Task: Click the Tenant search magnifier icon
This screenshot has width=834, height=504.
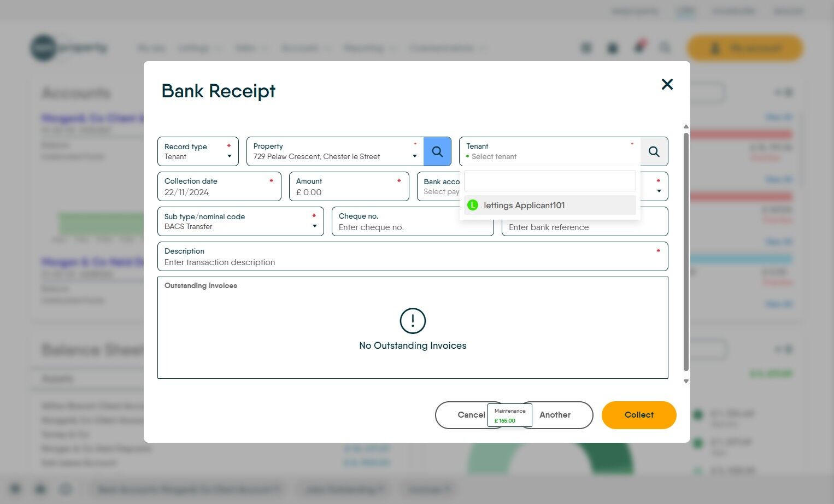Action: [x=654, y=151]
